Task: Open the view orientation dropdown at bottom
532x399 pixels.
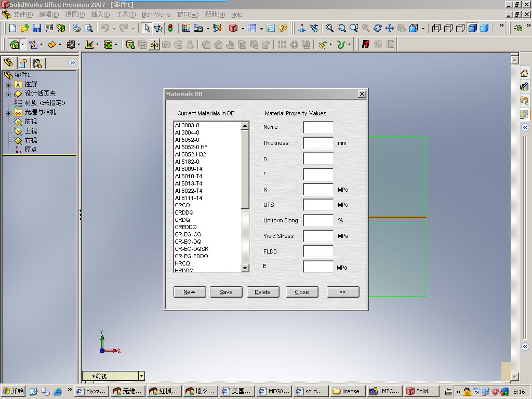Action: click(141, 376)
